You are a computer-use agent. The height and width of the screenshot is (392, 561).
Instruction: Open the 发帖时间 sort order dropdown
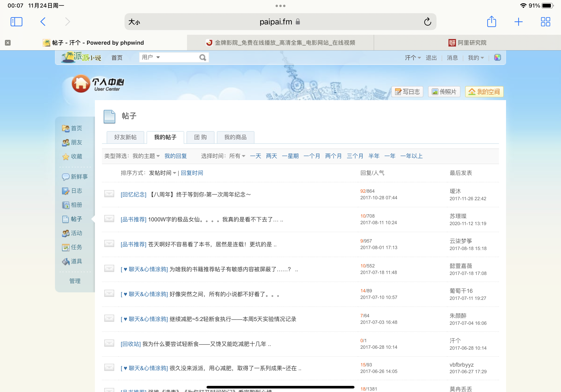coord(163,173)
